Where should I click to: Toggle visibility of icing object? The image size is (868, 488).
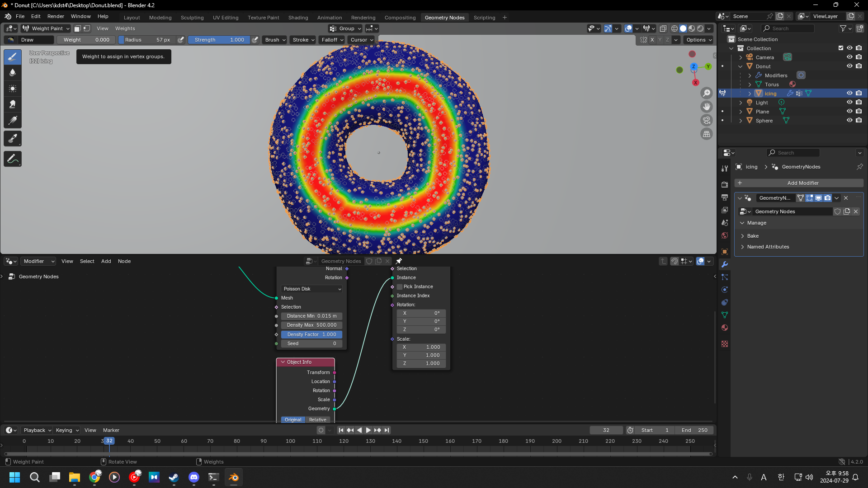849,94
